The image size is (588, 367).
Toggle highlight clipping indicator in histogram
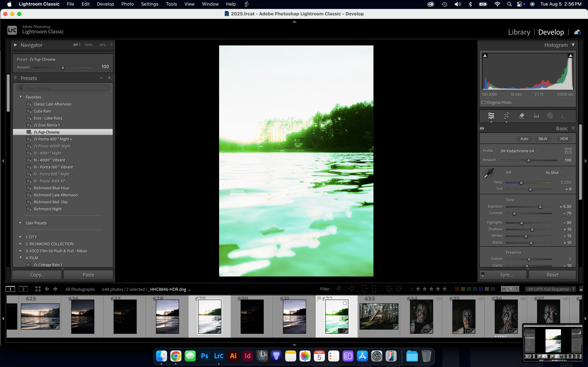coord(570,56)
